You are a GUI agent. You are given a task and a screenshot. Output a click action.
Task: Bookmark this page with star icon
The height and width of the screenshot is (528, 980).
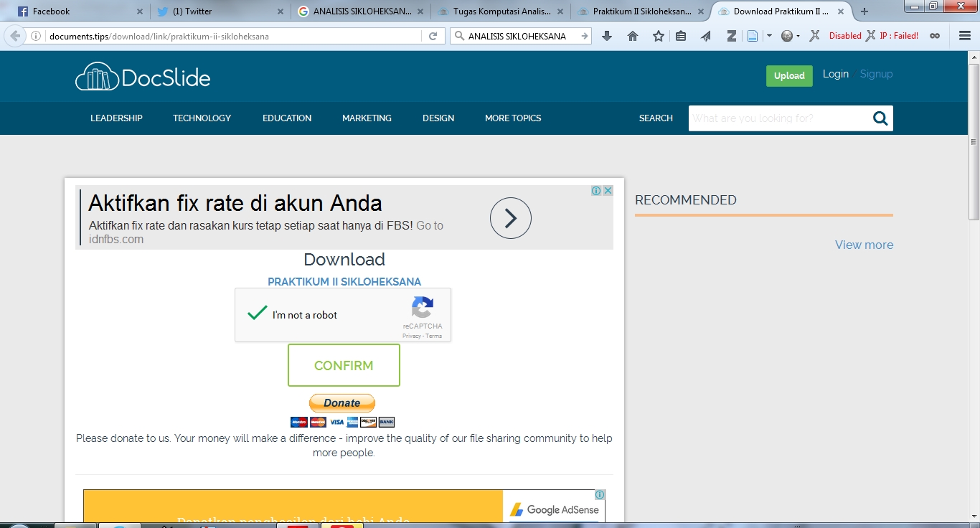pyautogui.click(x=658, y=36)
